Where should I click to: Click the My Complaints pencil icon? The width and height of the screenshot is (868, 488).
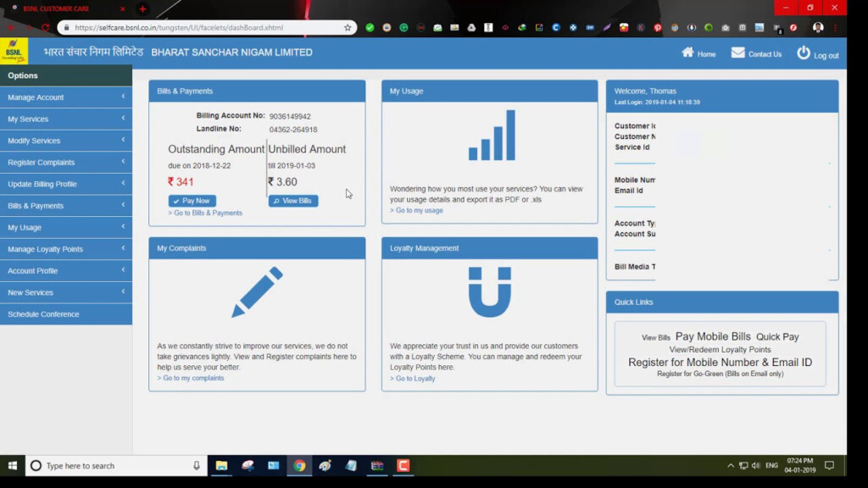257,292
